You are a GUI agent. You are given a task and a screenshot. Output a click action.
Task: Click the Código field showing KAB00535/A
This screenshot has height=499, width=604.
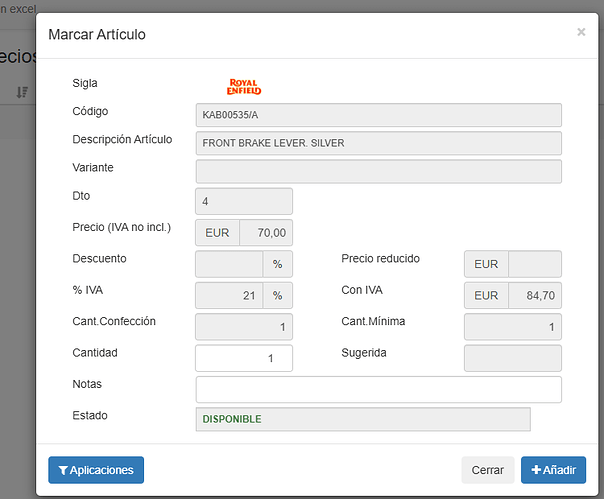(x=378, y=115)
